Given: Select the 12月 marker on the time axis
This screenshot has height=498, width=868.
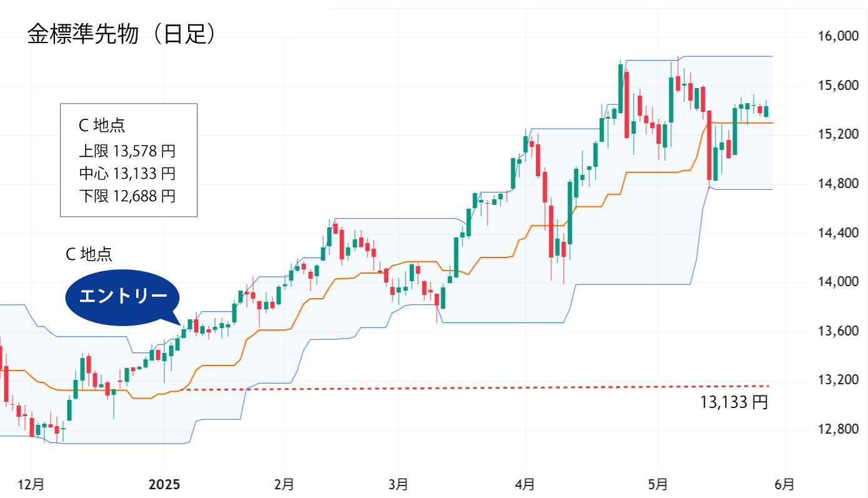Looking at the screenshot, I should [x=31, y=484].
